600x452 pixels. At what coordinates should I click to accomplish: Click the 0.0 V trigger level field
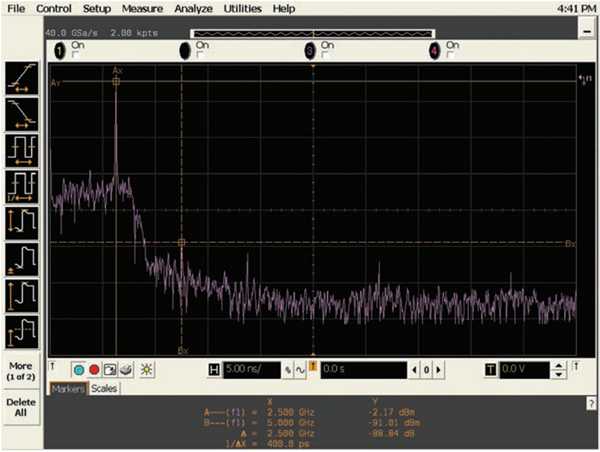tap(525, 370)
